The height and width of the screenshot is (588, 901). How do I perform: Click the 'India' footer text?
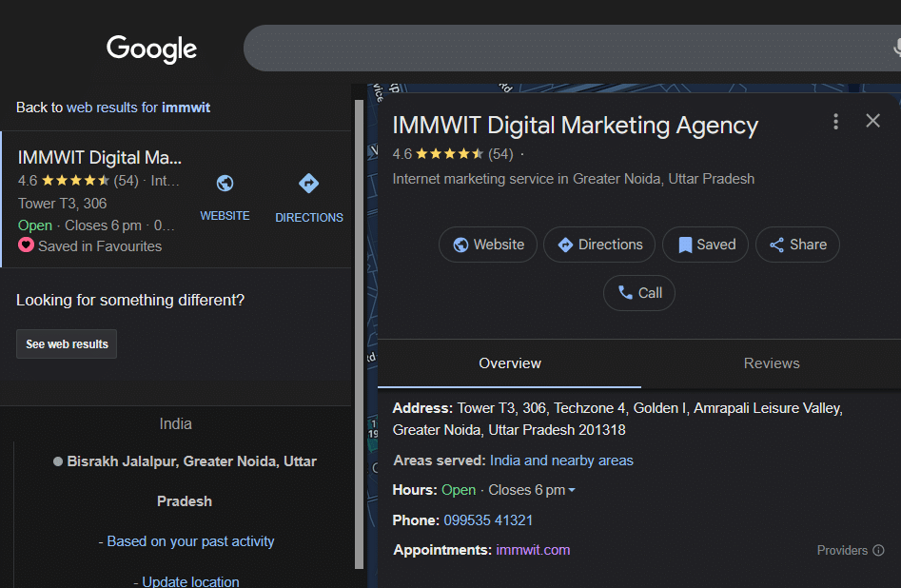[x=175, y=423]
